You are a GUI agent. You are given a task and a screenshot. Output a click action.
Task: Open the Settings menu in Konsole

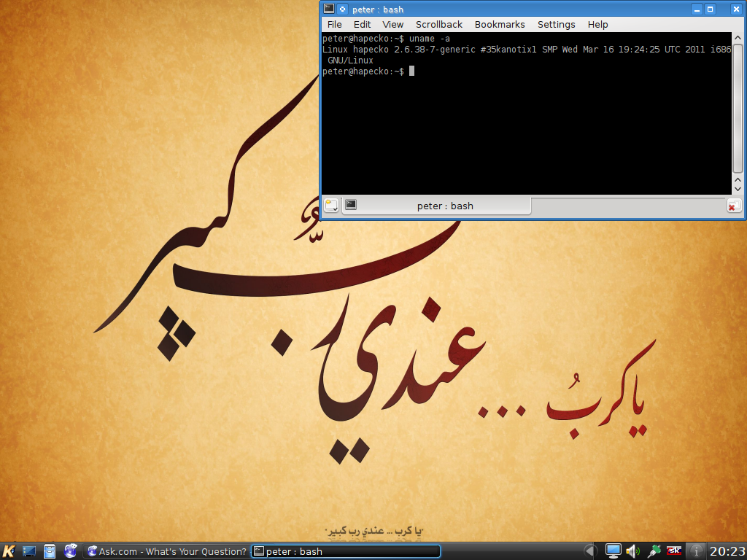(x=557, y=24)
